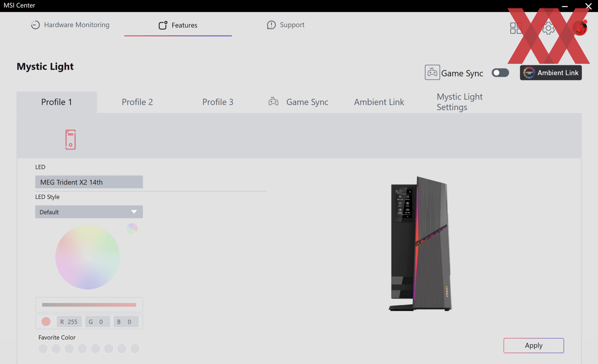Click the Ambient Link button
The width and height of the screenshot is (598, 364).
point(551,73)
